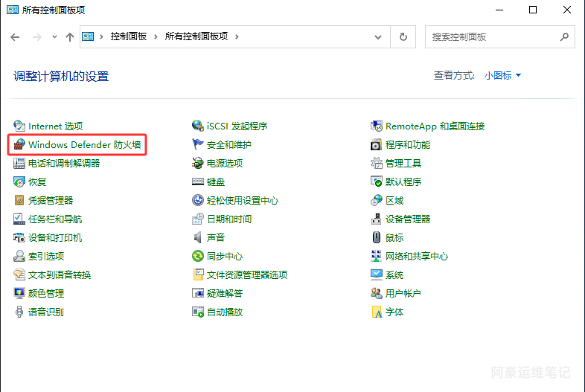Click the 自动播放 icon

198,312
